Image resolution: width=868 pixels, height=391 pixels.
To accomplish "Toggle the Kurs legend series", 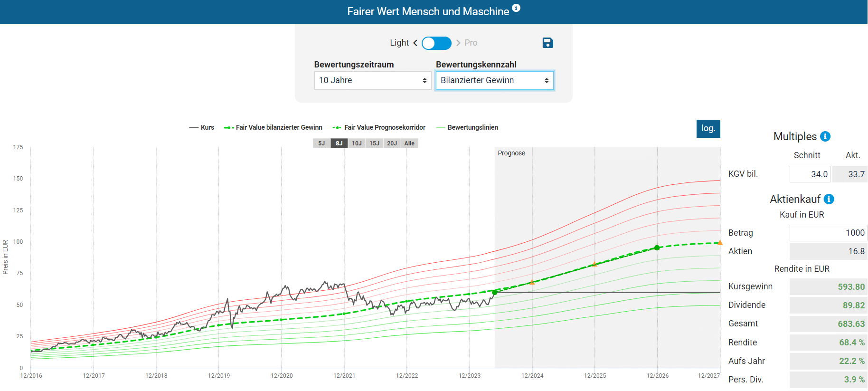I will click(x=202, y=127).
